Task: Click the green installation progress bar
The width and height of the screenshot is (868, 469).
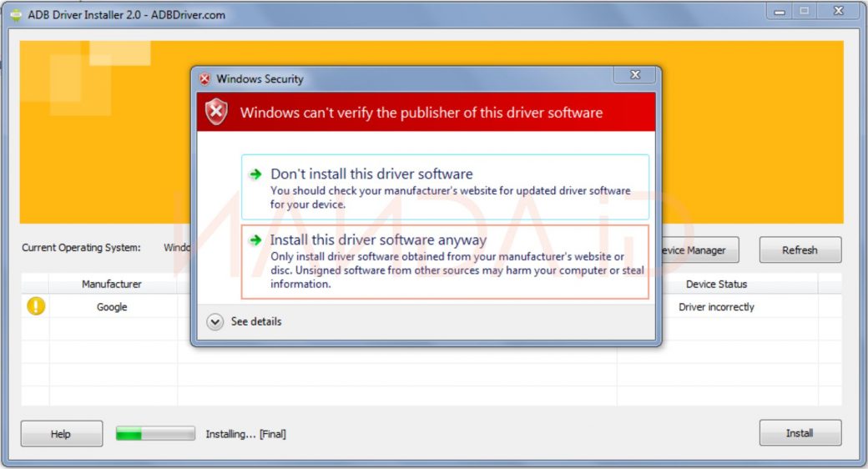Action: tap(155, 434)
